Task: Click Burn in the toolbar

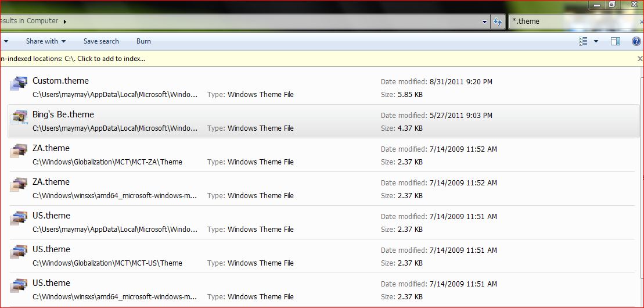Action: pos(143,41)
